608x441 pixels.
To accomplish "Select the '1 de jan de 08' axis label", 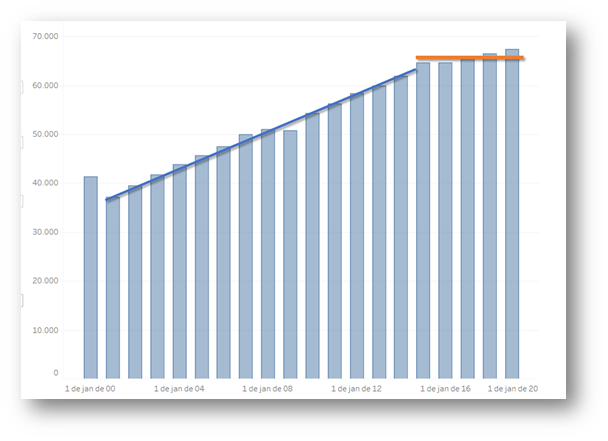I will tap(268, 388).
